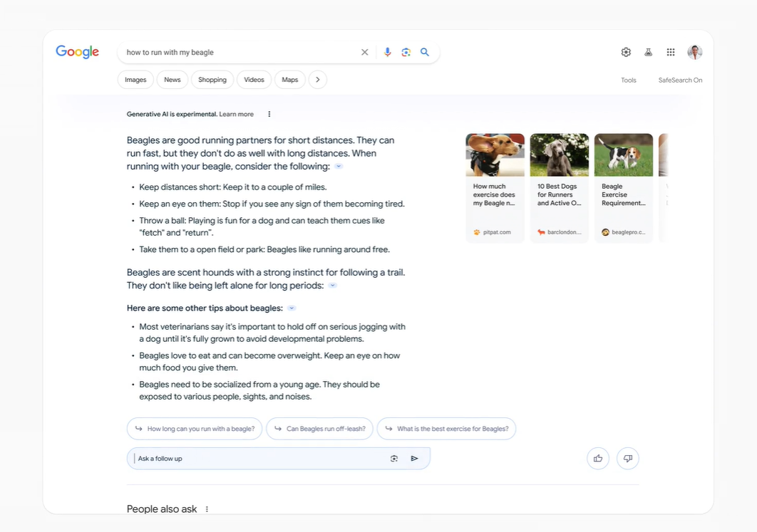757x532 pixels.
Task: Expand other tips about beagles
Action: (291, 308)
